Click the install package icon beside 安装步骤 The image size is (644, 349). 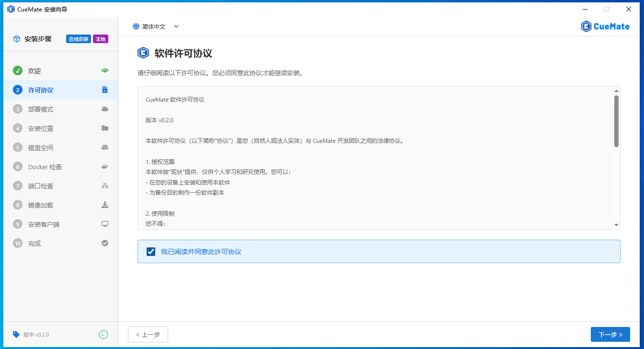coord(17,39)
